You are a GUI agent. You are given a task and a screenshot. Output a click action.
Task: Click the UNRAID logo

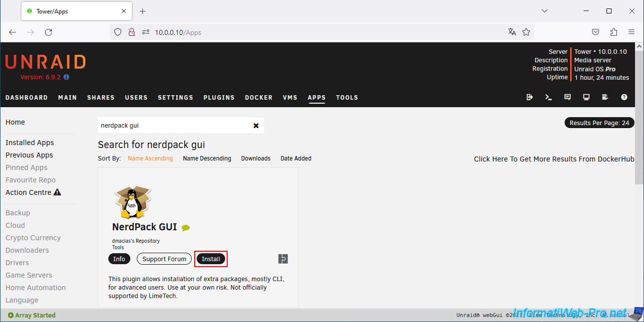pos(45,62)
